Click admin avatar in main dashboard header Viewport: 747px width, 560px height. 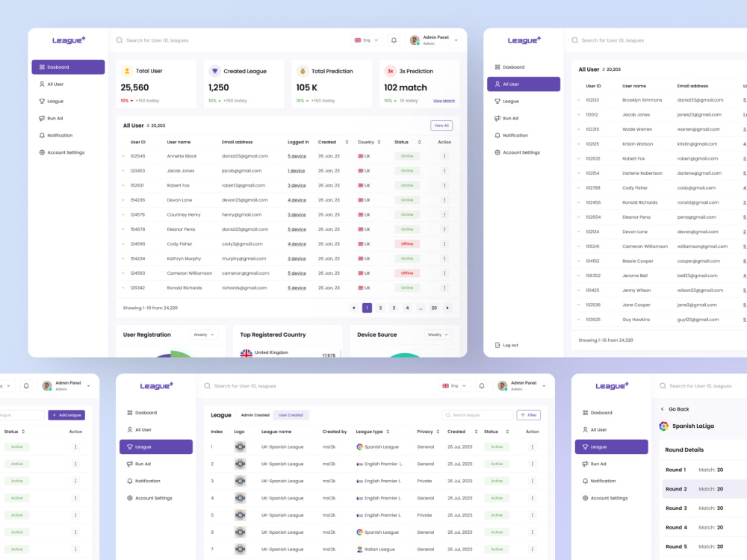(415, 40)
